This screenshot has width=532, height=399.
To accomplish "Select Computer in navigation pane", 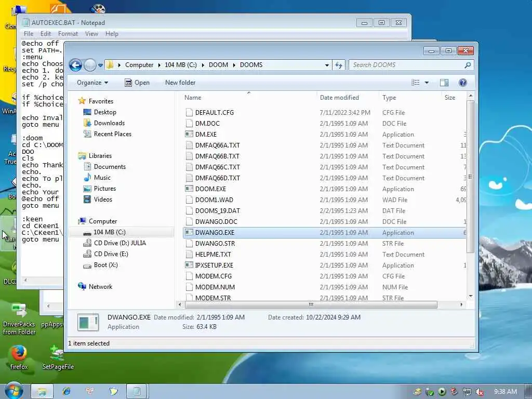I will [x=103, y=221].
